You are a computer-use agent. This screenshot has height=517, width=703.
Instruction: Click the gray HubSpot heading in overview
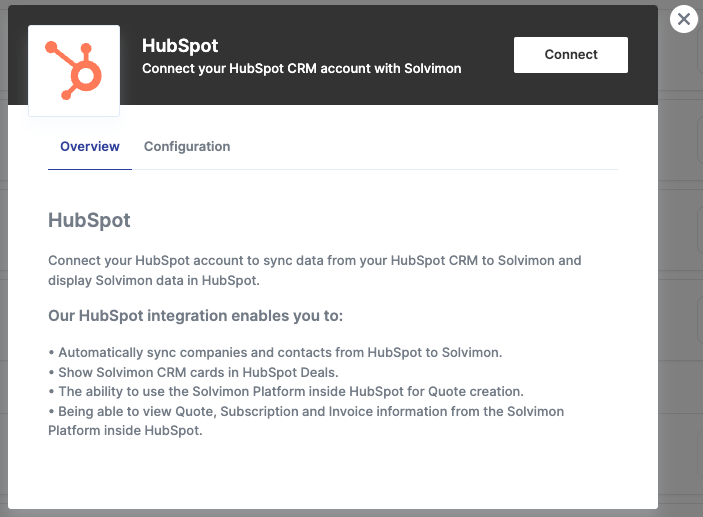(x=89, y=220)
